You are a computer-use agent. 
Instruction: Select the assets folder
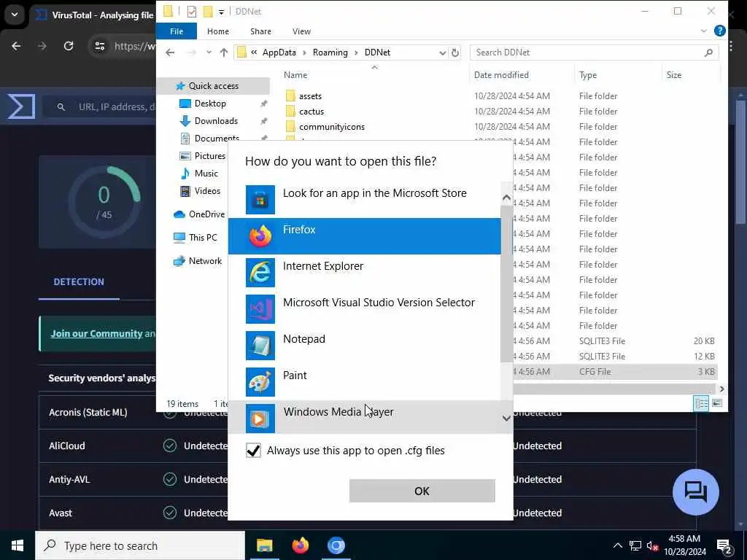[310, 96]
